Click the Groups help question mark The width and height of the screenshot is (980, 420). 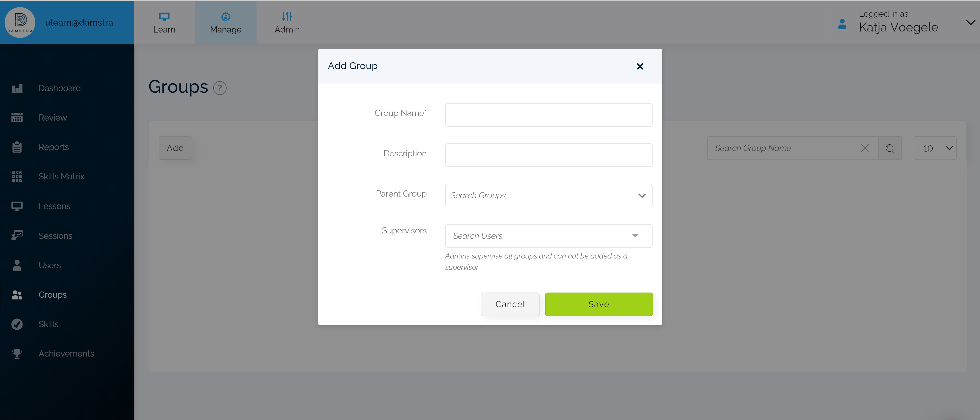[220, 88]
